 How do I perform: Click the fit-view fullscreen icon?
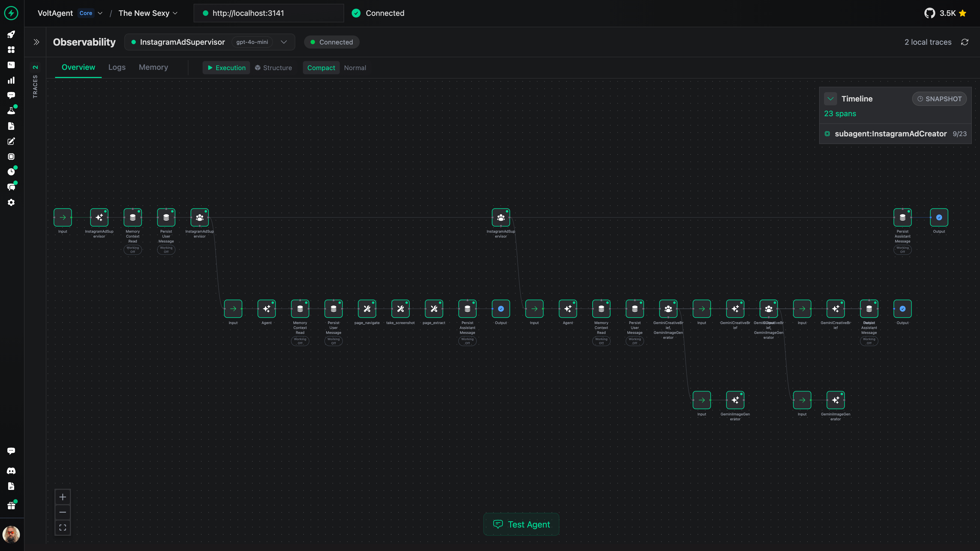pos(63,528)
